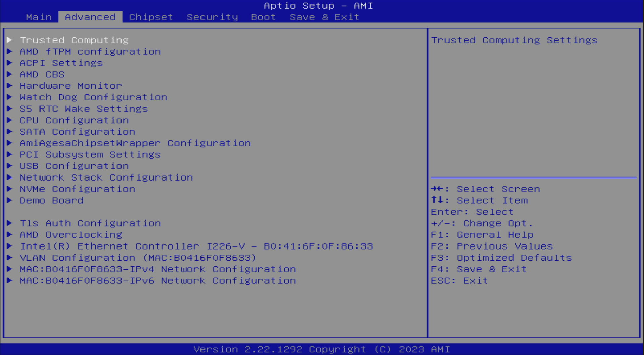Open ACPI Settings submenu
644x355 pixels.
(x=61, y=63)
